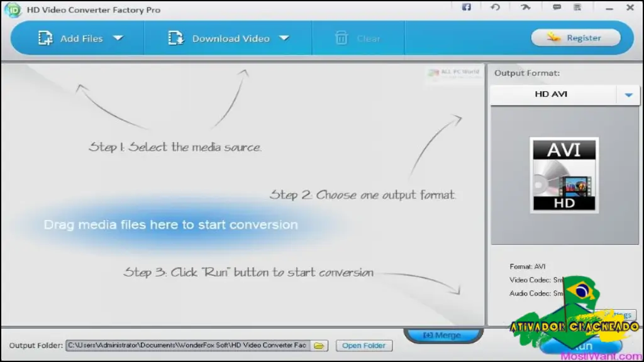The width and height of the screenshot is (644, 362).
Task: Click the Run button
Action: click(x=580, y=346)
